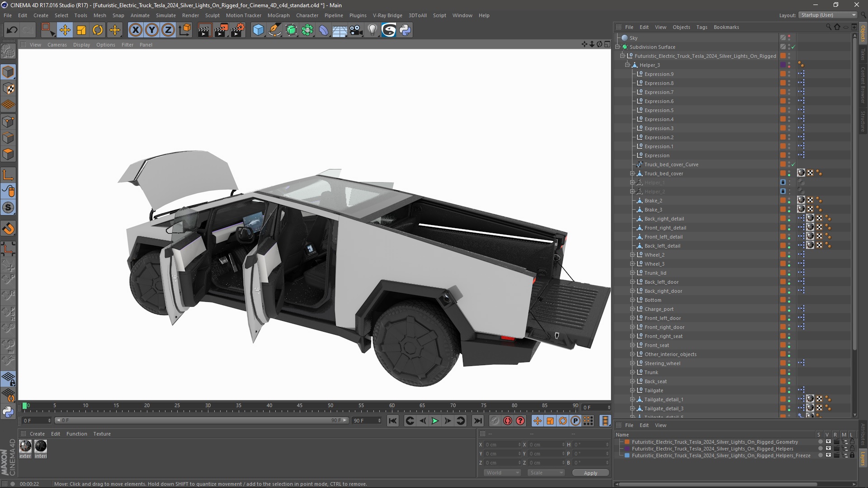This screenshot has width=868, height=488.
Task: Toggle position keyframe recording icon
Action: [x=537, y=421]
